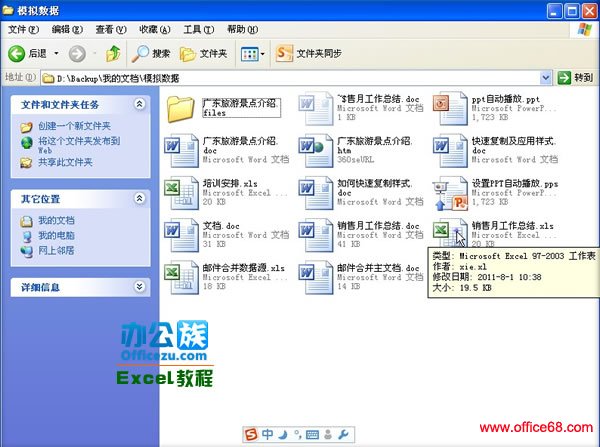Viewport: 600px width, 447px height.
Task: Toggle the moon half-width shape icon
Action: pos(283,434)
